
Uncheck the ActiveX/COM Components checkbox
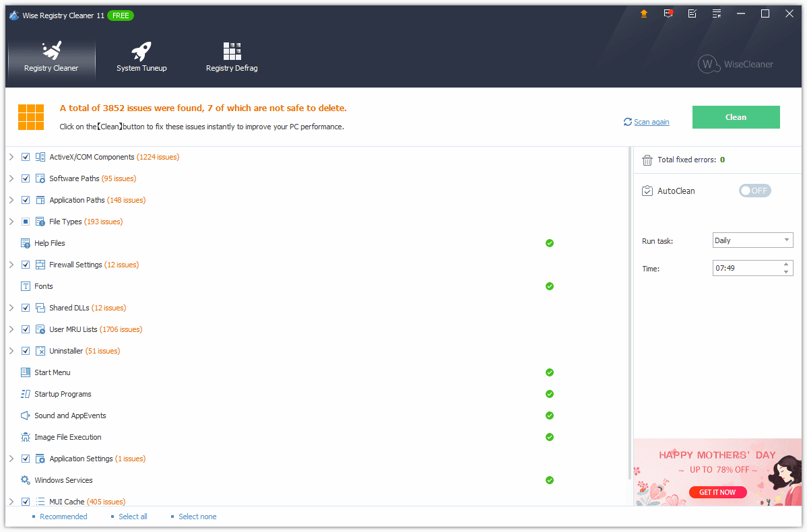click(26, 157)
